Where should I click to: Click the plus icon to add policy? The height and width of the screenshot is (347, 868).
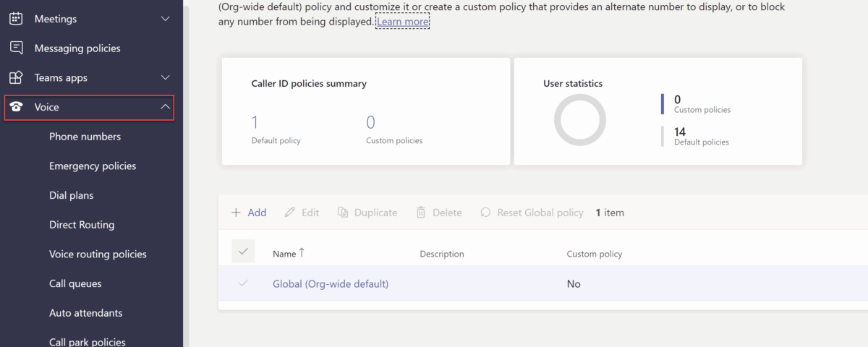(236, 213)
